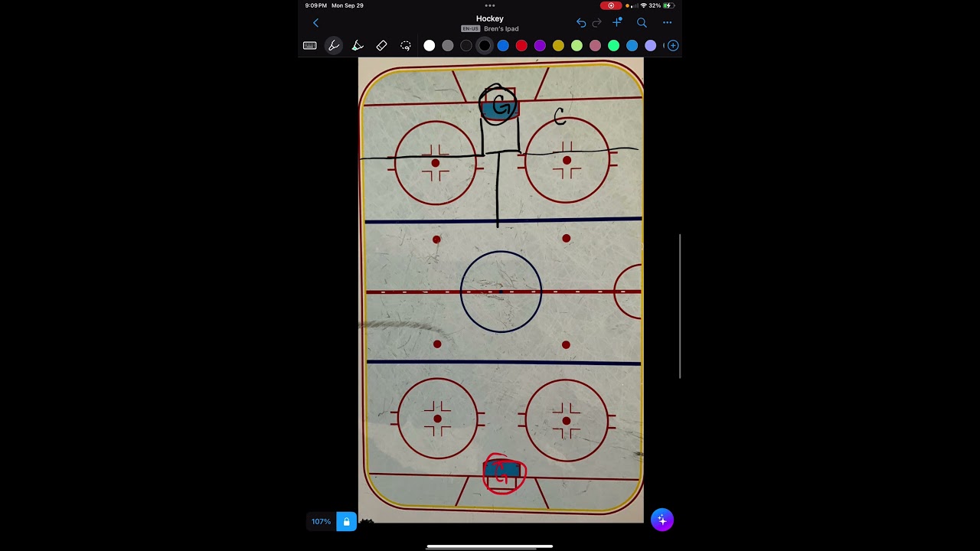Open the add content plus menu
This screenshot has height=551, width=980.
pos(617,23)
